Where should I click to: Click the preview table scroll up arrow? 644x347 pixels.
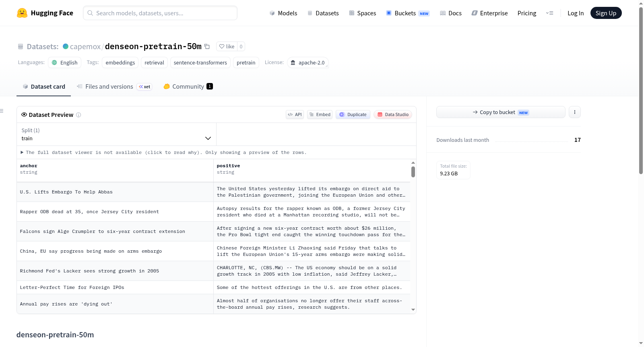point(413,163)
